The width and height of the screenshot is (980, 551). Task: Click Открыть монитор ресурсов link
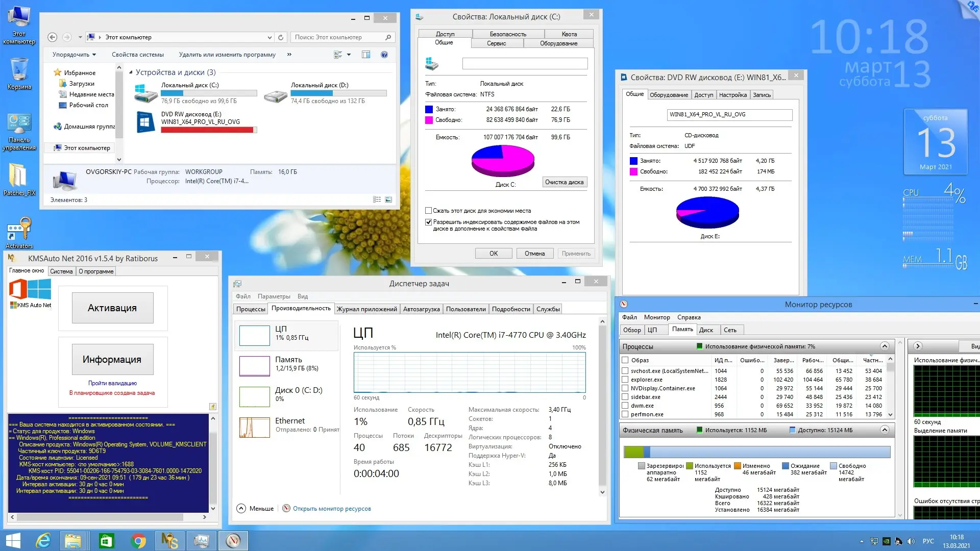click(x=332, y=509)
